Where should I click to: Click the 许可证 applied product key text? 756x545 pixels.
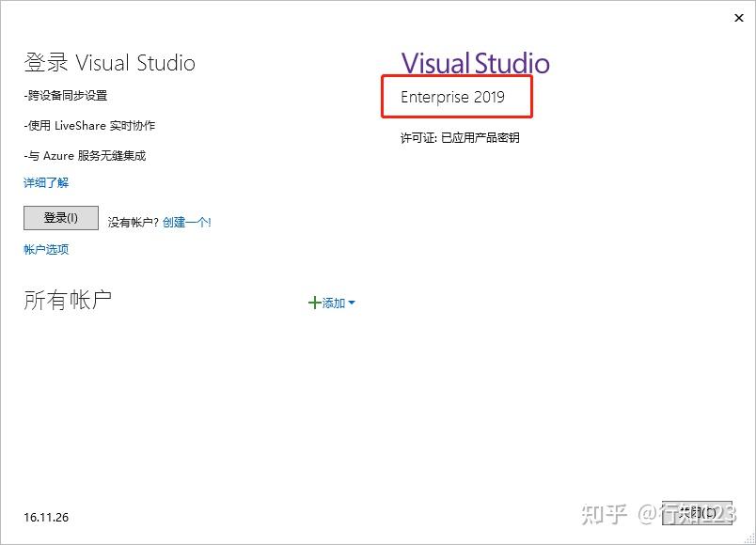(x=460, y=137)
